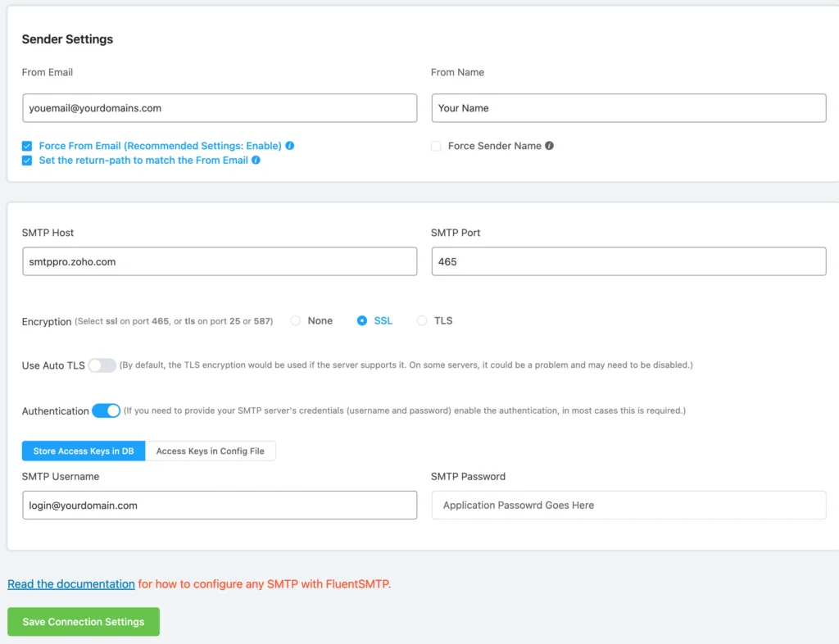Select the None encryption radio button
The width and height of the screenshot is (839, 644).
(295, 320)
